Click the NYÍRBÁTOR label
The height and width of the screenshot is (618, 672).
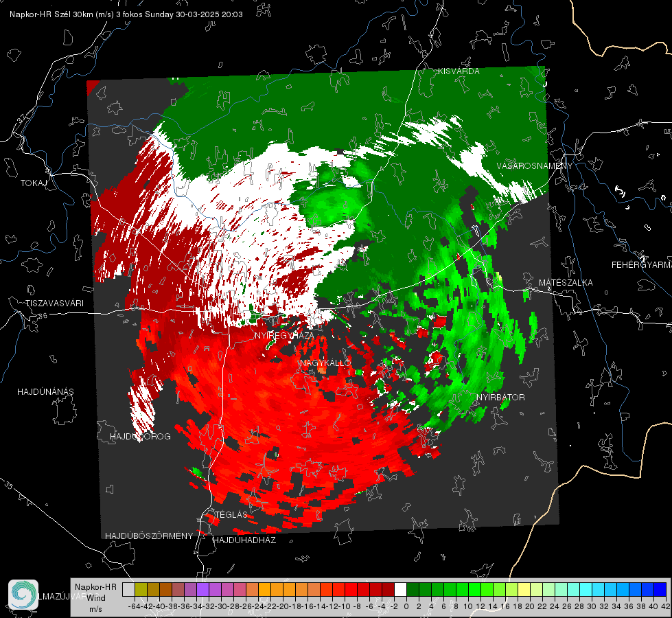[500, 398]
